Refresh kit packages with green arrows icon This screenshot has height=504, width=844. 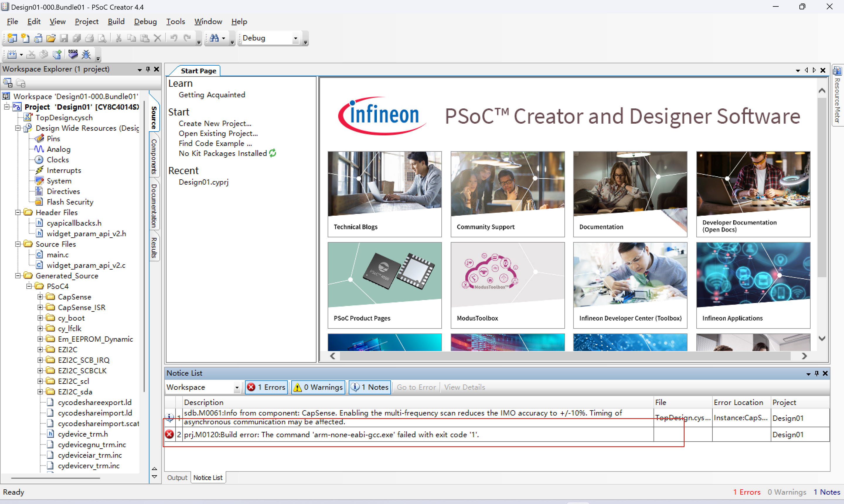[273, 153]
